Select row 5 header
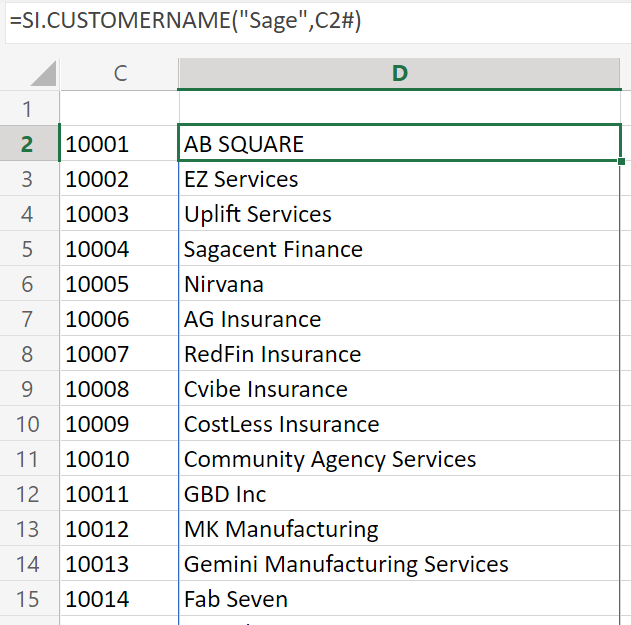Screen dimensions: 631x625 [x=29, y=249]
